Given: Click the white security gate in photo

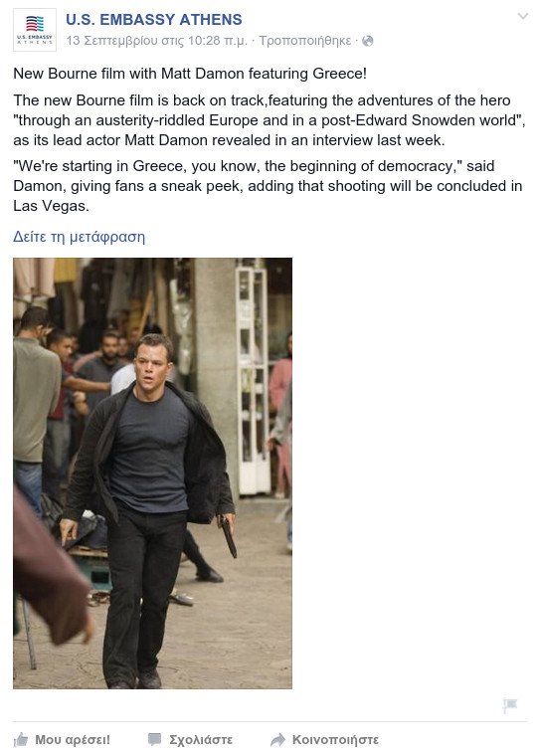Looking at the screenshot, I should 253,380.
